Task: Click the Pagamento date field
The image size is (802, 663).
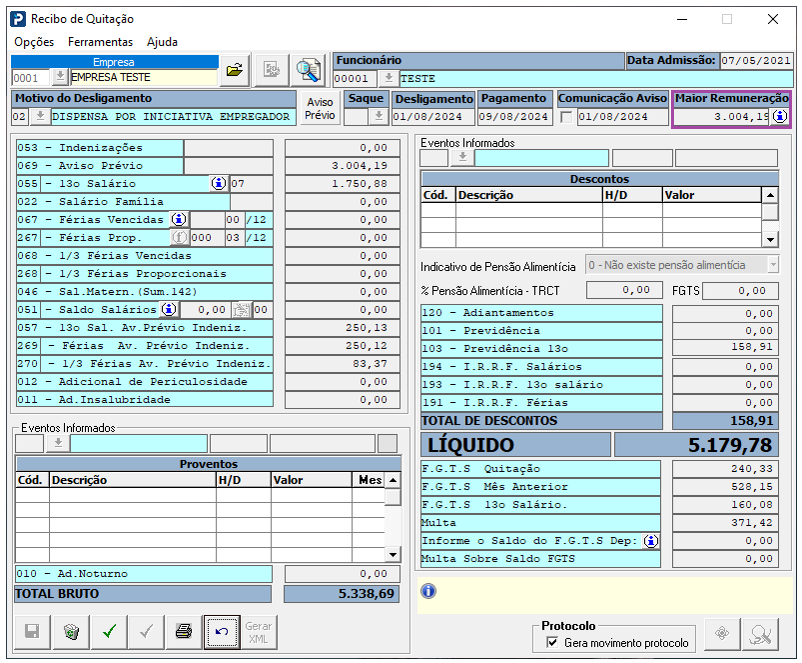Action: click(x=515, y=117)
